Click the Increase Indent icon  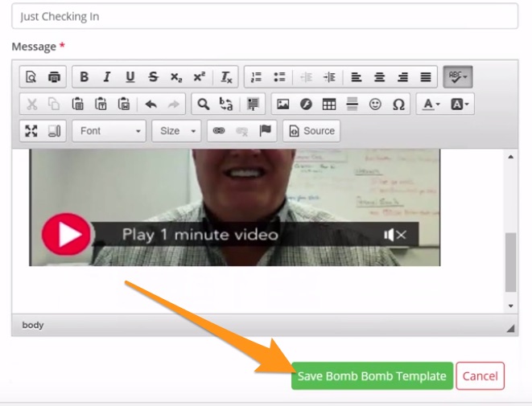tap(329, 77)
